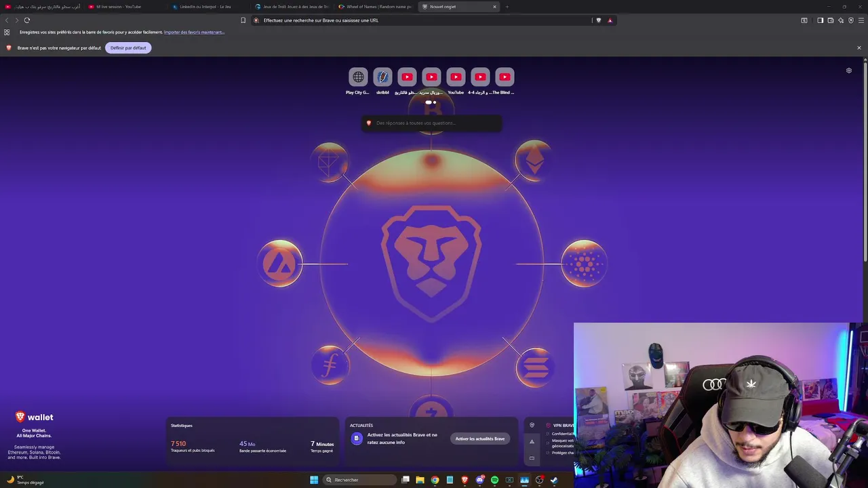Open the skribbl shortcut tile

pyautogui.click(x=382, y=77)
